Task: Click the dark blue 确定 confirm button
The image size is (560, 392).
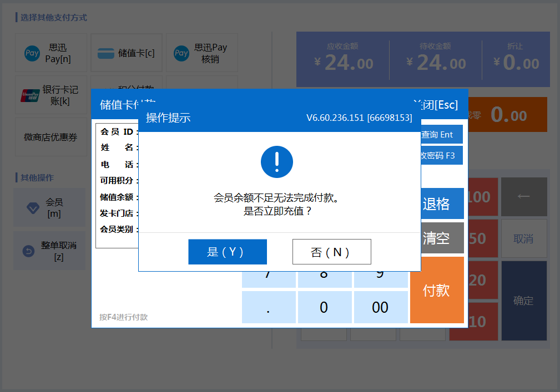Action: (524, 301)
